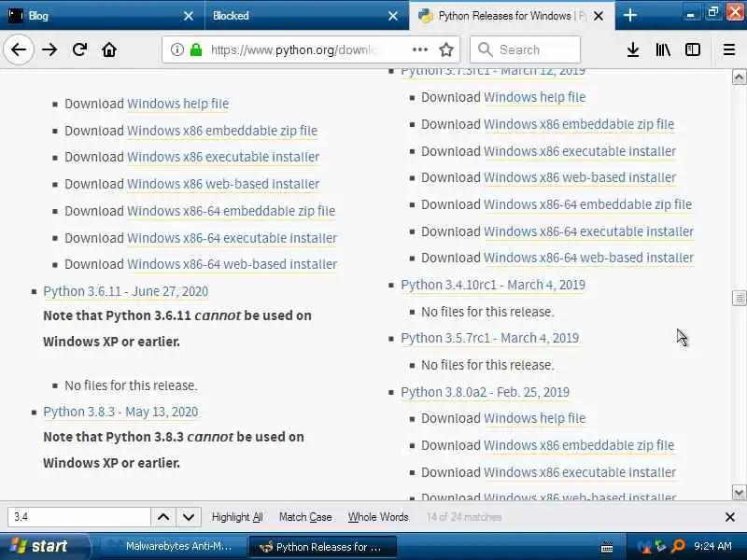Viewport: 747px width, 560px height.
Task: Open the Firefox home page
Action: click(109, 49)
